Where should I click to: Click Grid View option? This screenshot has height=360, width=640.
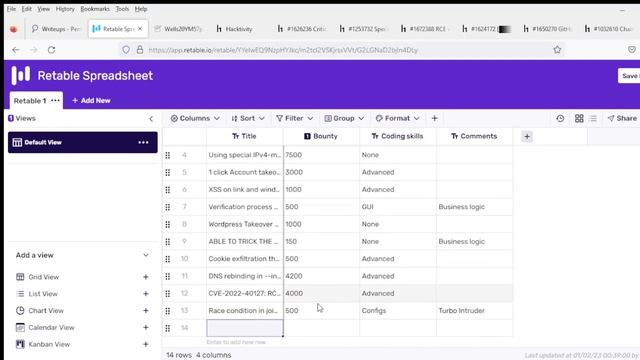pyautogui.click(x=43, y=277)
